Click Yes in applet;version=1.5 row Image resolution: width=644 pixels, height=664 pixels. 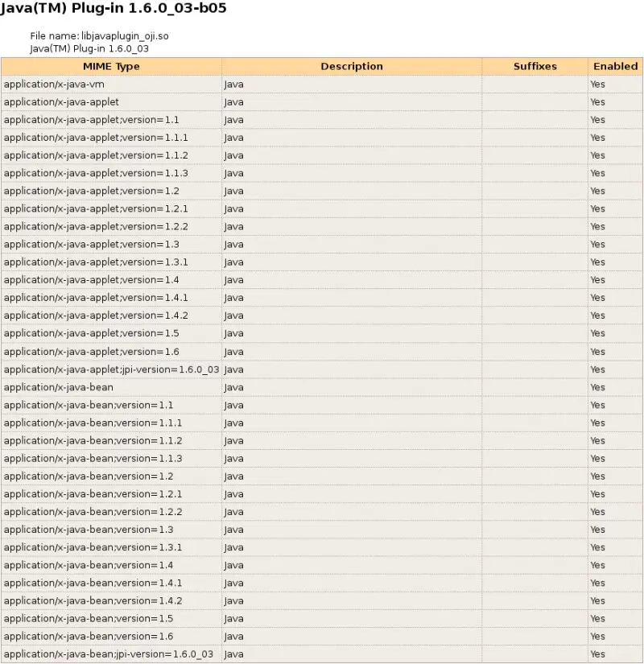click(x=598, y=333)
